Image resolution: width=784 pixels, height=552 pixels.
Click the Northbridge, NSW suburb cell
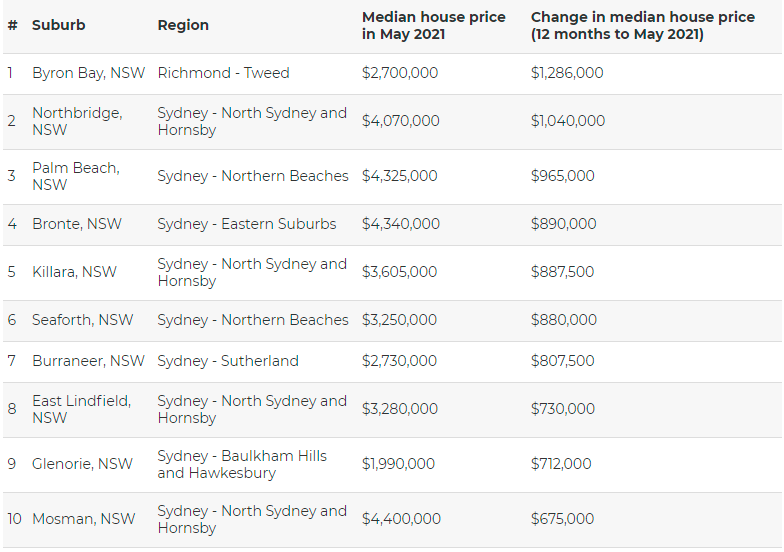click(77, 121)
